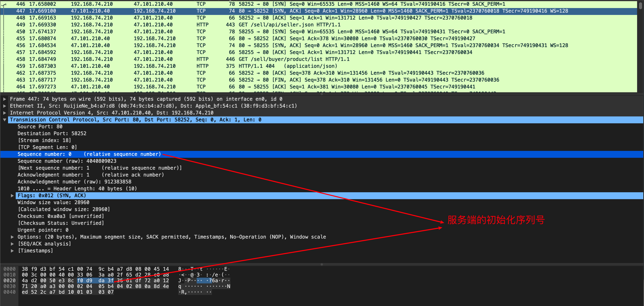Click hex offset 0030 row bytes

click(x=95, y=286)
